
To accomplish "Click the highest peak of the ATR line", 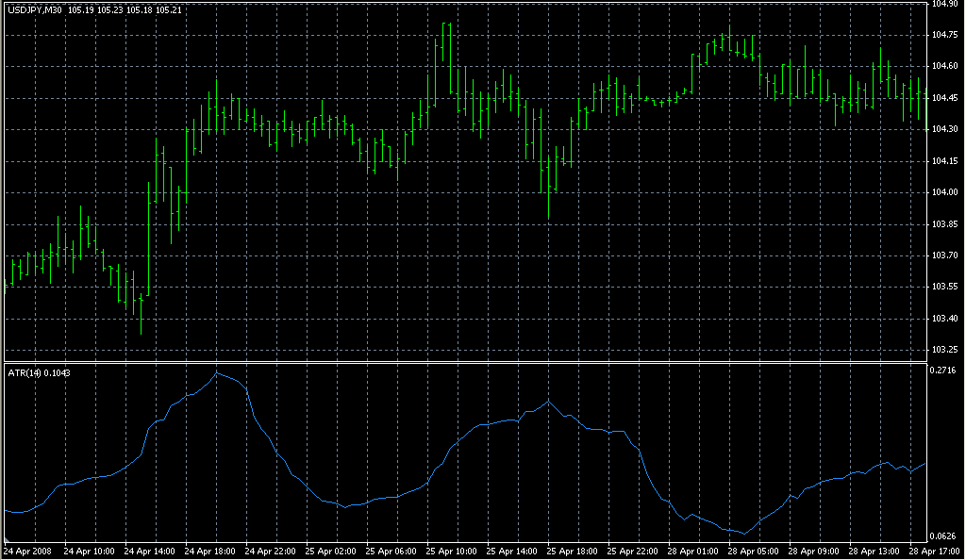I will 216,373.
